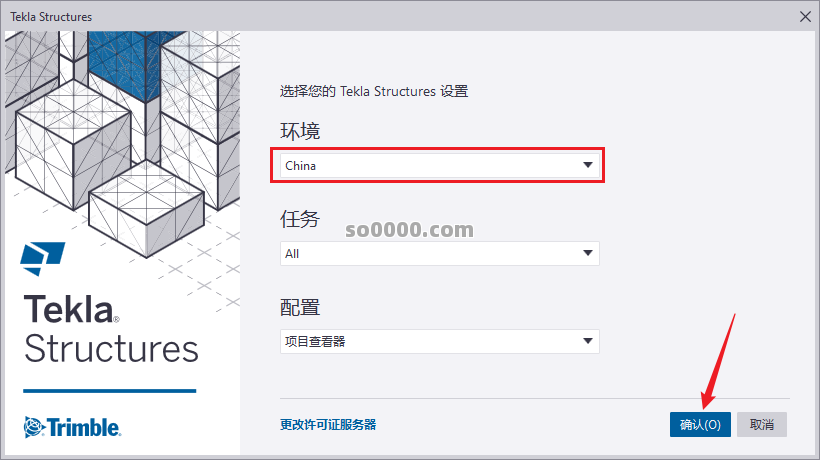Confirm settings with the 确认(O) button
This screenshot has height=460, width=820.
700,424
